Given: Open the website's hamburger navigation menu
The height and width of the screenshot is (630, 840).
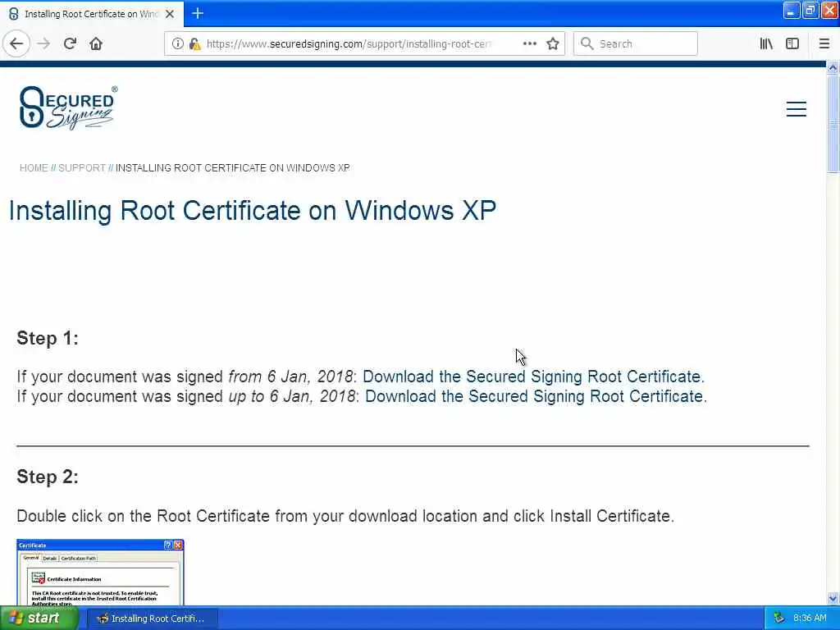Looking at the screenshot, I should tap(796, 109).
